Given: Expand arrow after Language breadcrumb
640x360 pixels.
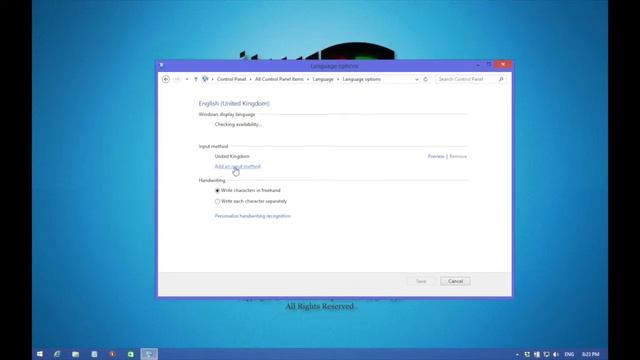Looking at the screenshot, I should [338, 79].
